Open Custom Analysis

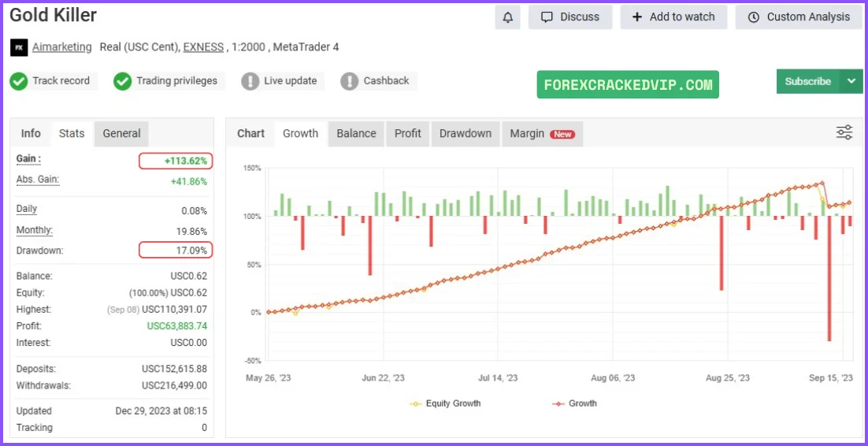click(799, 17)
